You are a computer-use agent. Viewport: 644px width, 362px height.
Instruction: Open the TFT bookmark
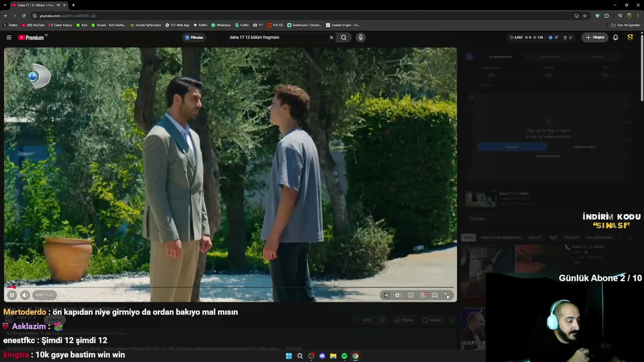coord(259,25)
